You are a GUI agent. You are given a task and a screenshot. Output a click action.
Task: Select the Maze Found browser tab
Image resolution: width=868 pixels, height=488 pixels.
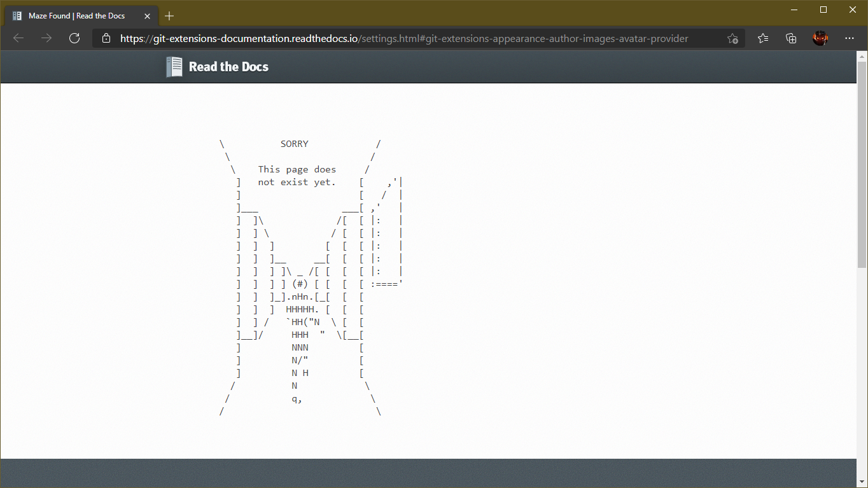tap(76, 15)
